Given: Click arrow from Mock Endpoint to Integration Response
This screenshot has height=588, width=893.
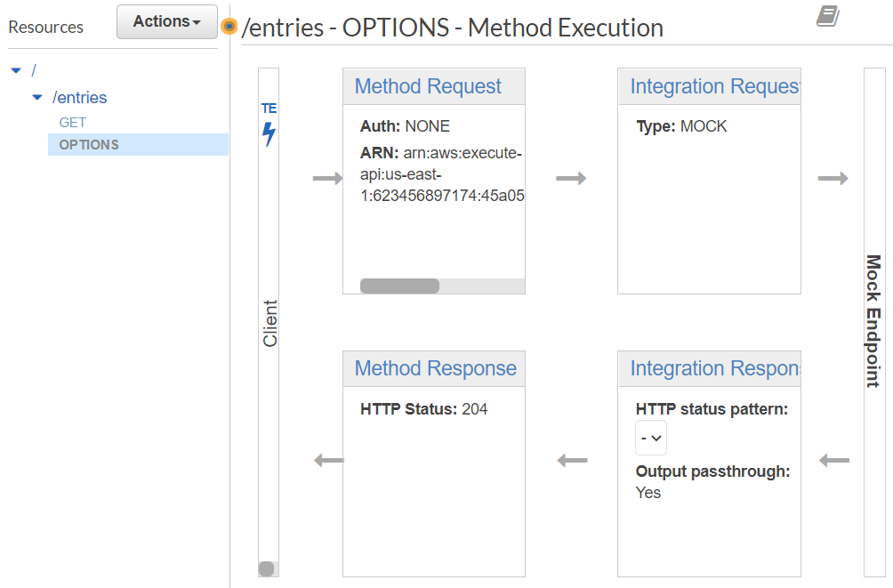Looking at the screenshot, I should (833, 461).
